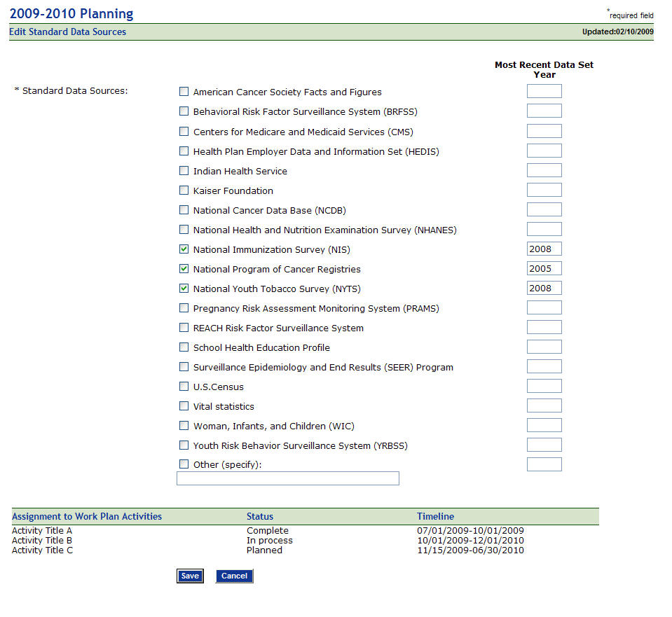
Task: Click the Planned status text
Action: point(264,550)
